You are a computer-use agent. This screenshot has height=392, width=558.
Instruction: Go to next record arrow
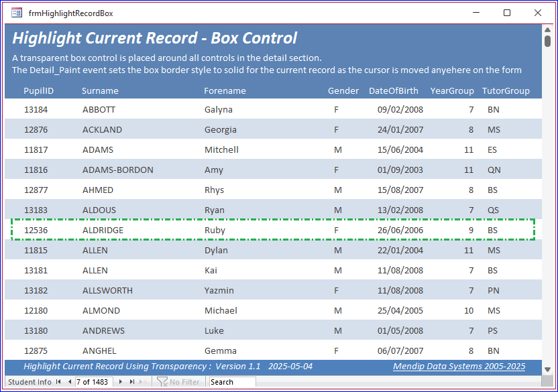click(121, 382)
